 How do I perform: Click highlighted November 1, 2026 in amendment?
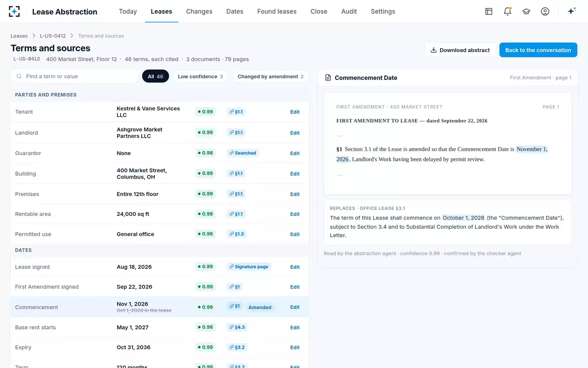(532, 149)
